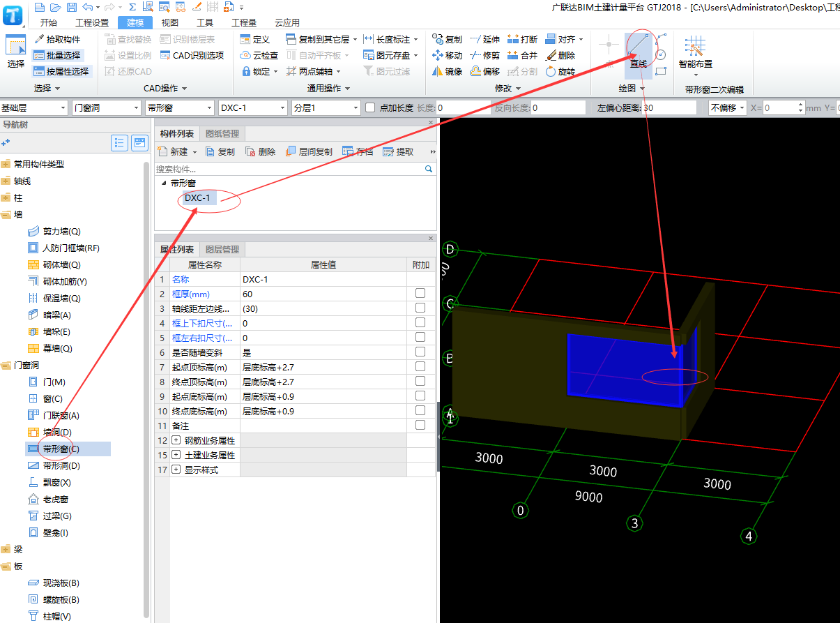
Task: Click the undo arrow icon
Action: pyautogui.click(x=87, y=7)
